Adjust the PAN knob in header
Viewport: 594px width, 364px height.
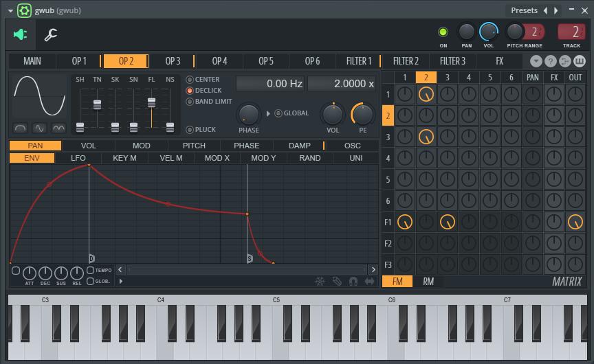(466, 32)
